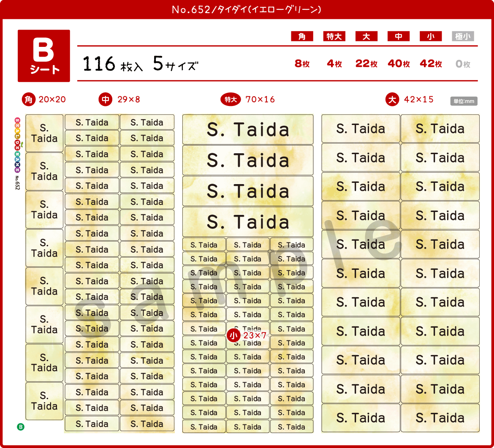The image size is (494, 448).
Task: Click the round 角 icon beside 20×20
Action: click(x=28, y=100)
